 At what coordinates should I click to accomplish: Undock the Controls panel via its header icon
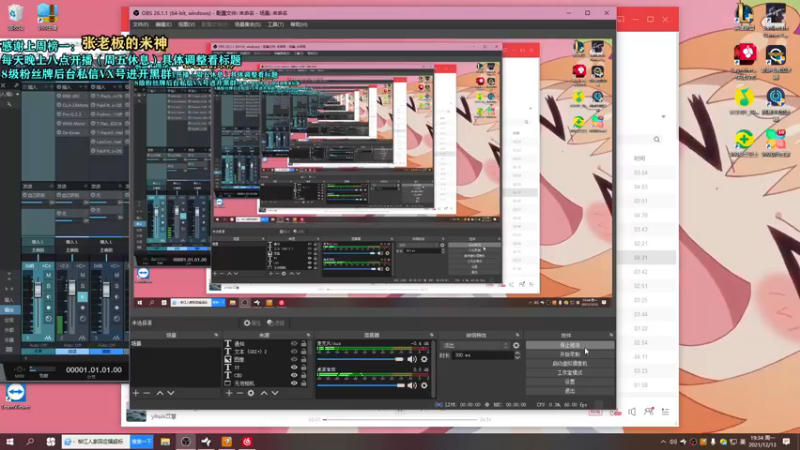tap(611, 335)
